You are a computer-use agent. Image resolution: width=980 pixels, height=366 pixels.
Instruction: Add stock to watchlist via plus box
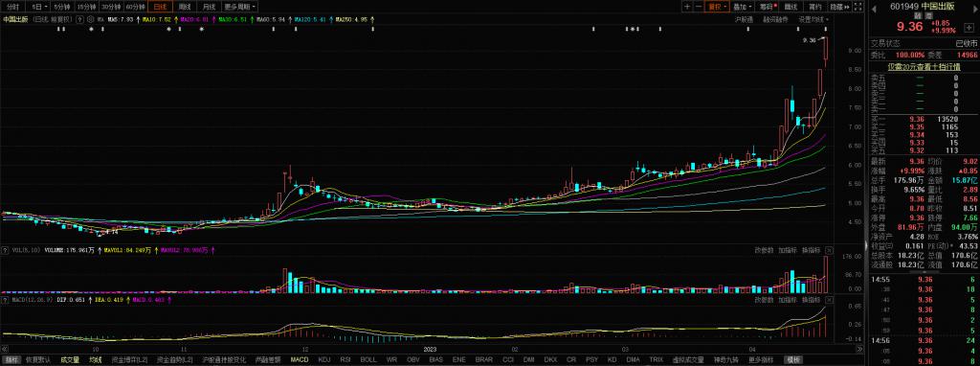(969, 28)
